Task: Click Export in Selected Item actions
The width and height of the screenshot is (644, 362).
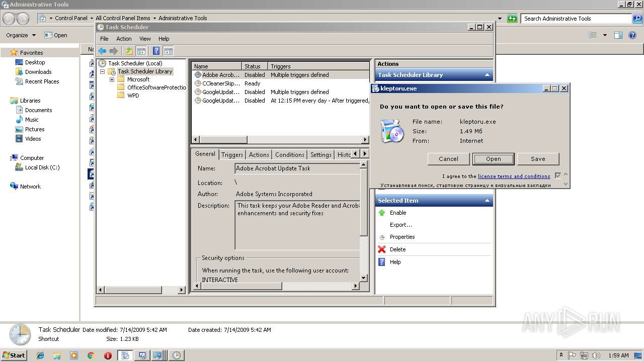Action: tap(400, 225)
